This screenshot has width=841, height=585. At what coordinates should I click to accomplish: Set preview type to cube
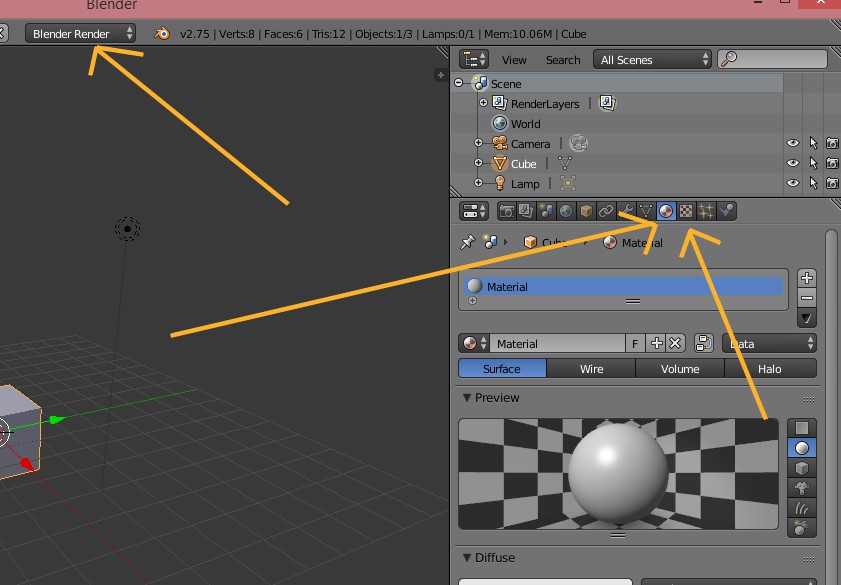[x=802, y=468]
